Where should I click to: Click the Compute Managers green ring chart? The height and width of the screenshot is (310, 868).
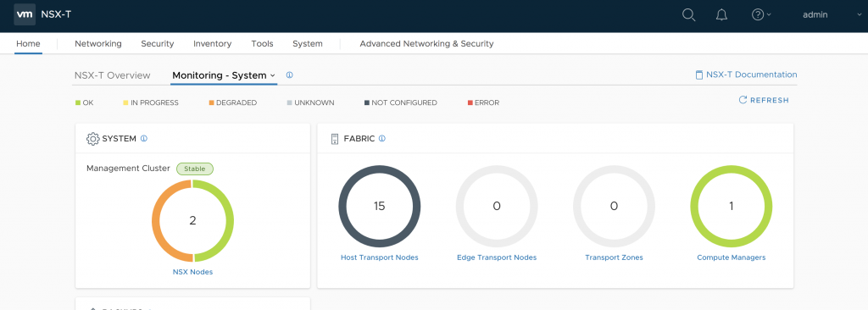tap(731, 207)
